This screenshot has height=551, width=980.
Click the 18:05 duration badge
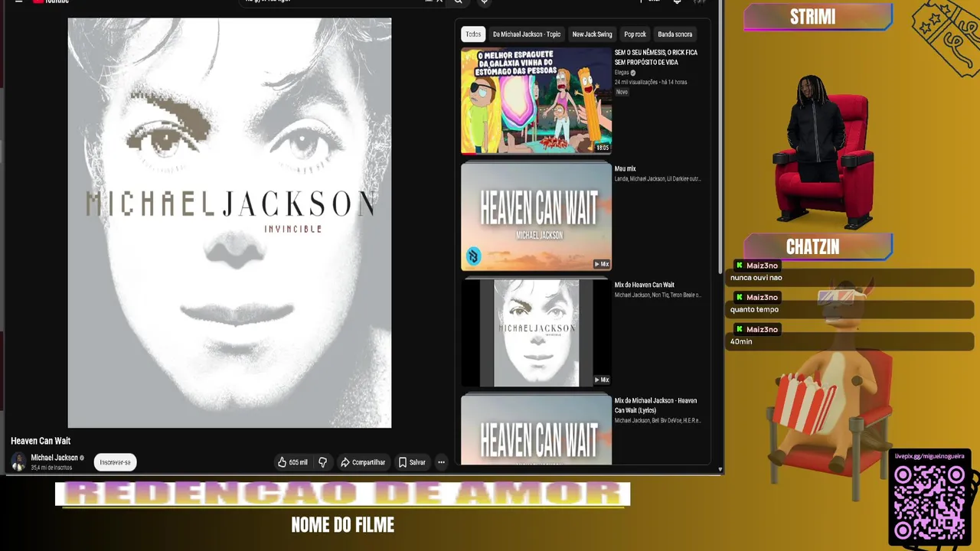coord(603,148)
